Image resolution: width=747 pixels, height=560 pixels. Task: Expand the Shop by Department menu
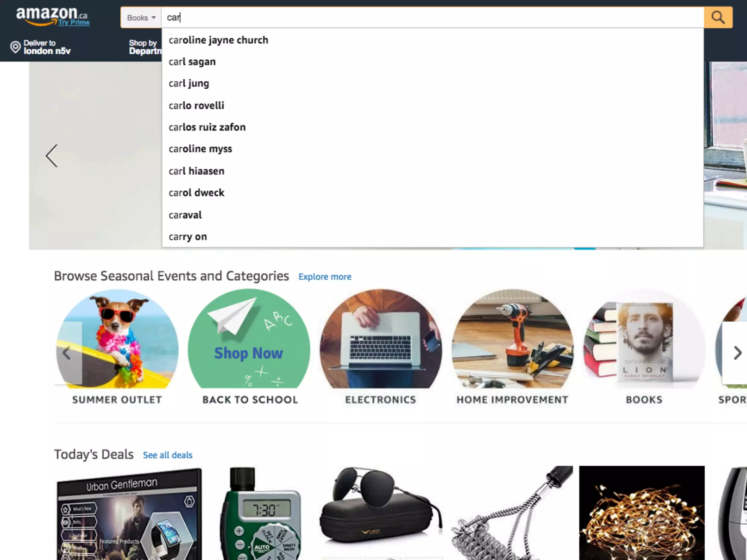click(x=144, y=47)
